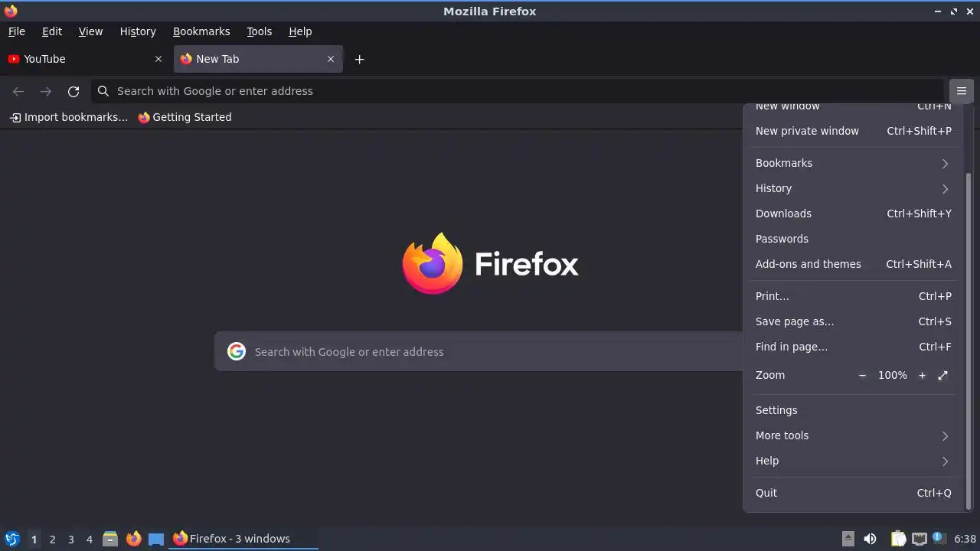980x551 pixels.
Task: Expand the More tools submenu
Action: [x=853, y=435]
